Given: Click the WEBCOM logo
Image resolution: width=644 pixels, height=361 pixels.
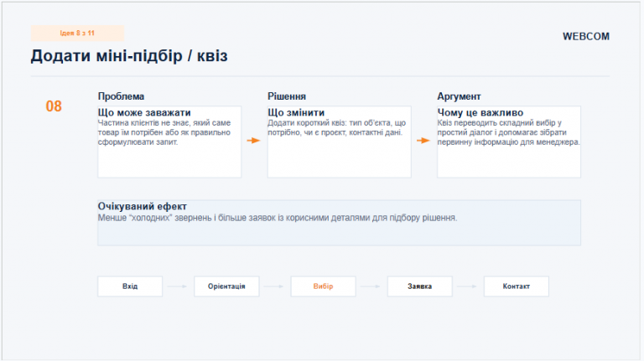Looking at the screenshot, I should [585, 37].
